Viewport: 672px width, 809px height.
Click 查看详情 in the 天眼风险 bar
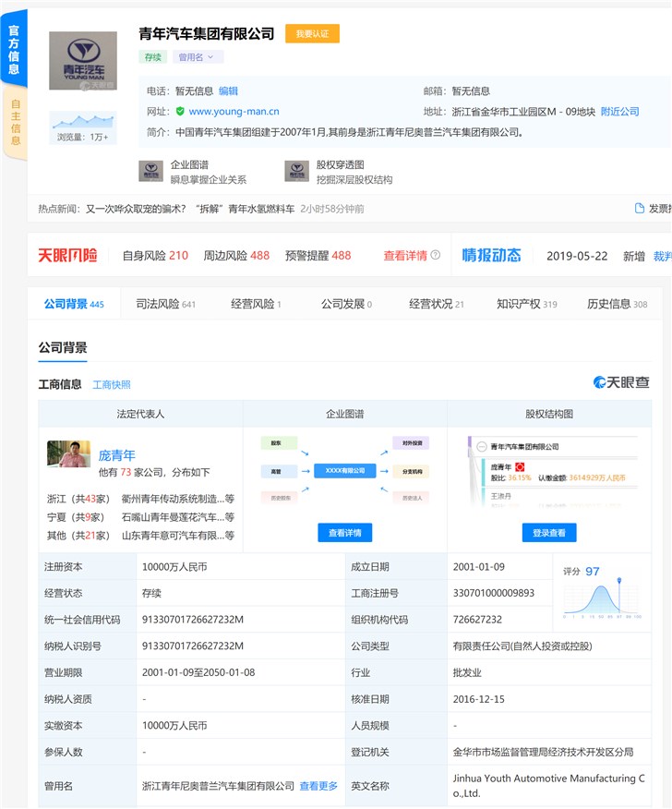pyautogui.click(x=405, y=256)
